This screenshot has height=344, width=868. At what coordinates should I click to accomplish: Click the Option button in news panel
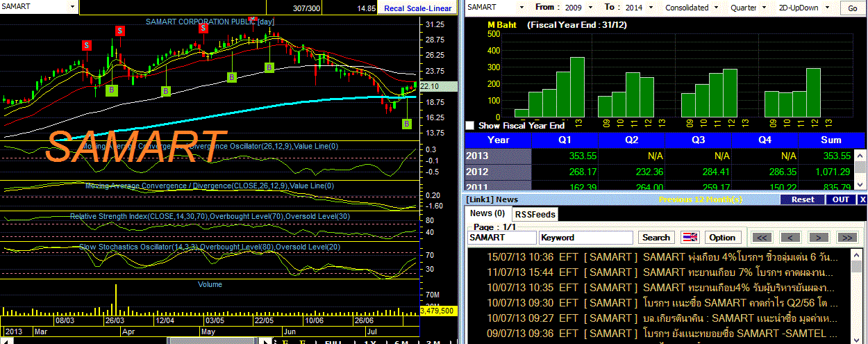click(x=722, y=238)
